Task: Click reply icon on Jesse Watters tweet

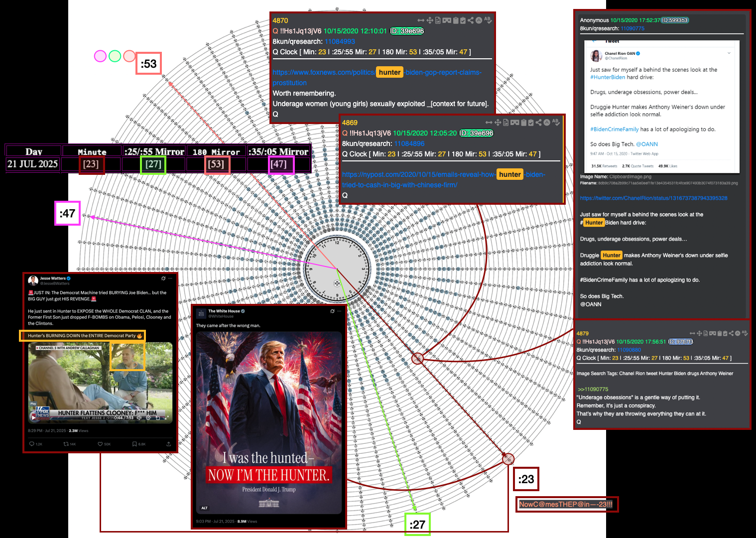Action: tap(32, 444)
